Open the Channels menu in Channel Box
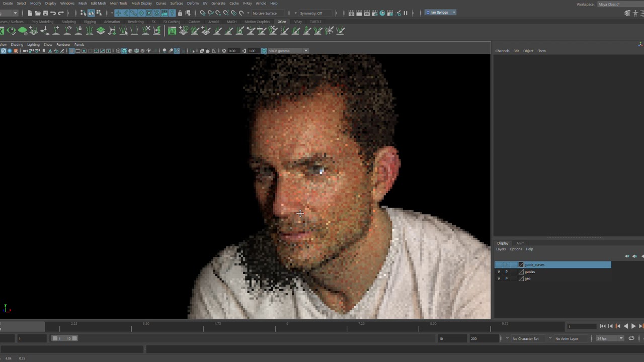The height and width of the screenshot is (362, 644). 502,51
